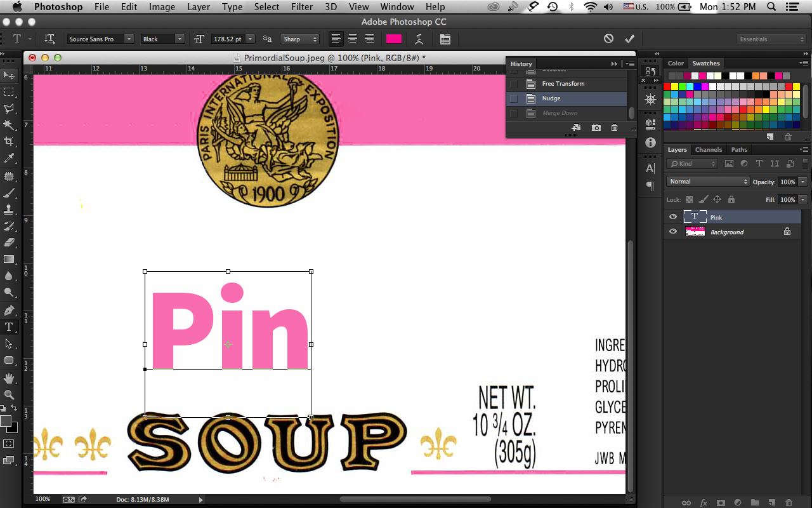Open the Image menu

pyautogui.click(x=162, y=7)
